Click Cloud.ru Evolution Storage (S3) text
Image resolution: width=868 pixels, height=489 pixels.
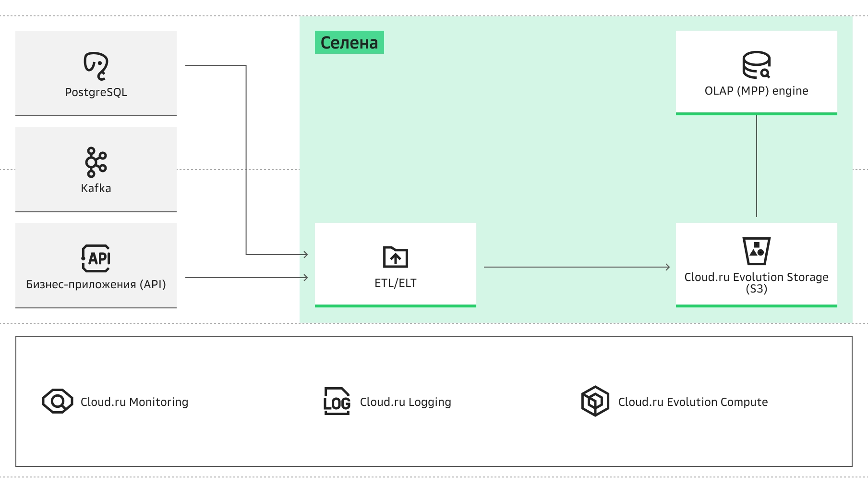757,283
